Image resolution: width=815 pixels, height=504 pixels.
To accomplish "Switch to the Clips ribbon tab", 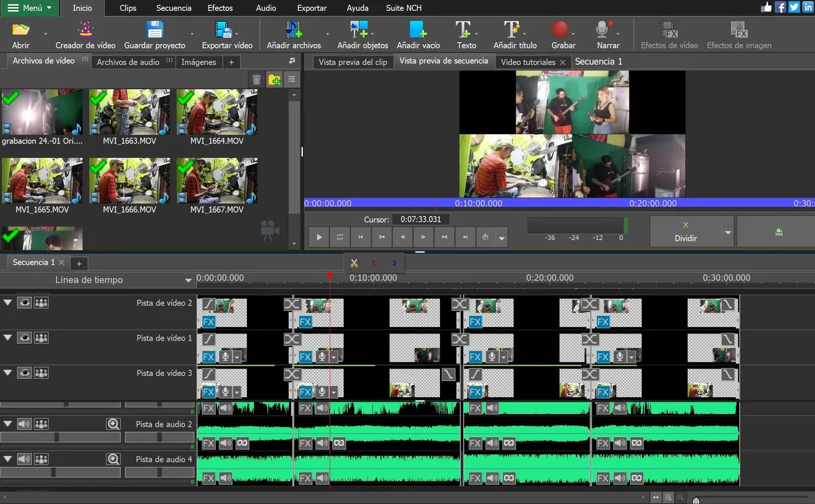I will pyautogui.click(x=128, y=8).
